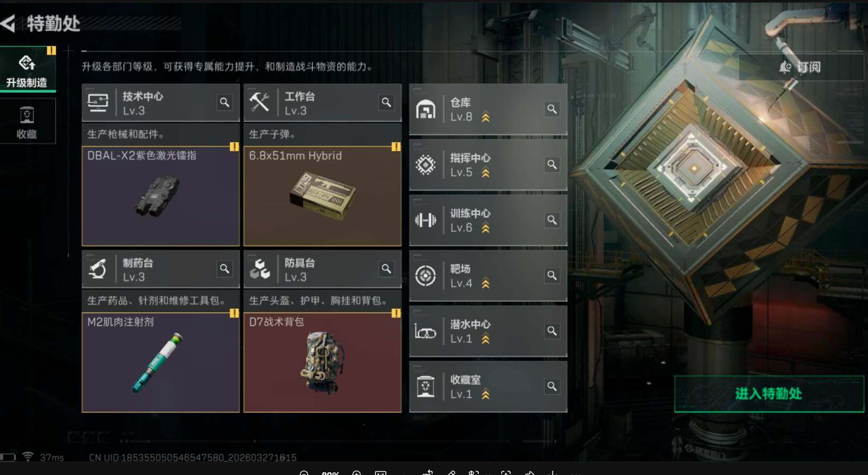Click the 订阅 subscribe button
Screen dimensions: 868x475
coord(801,67)
